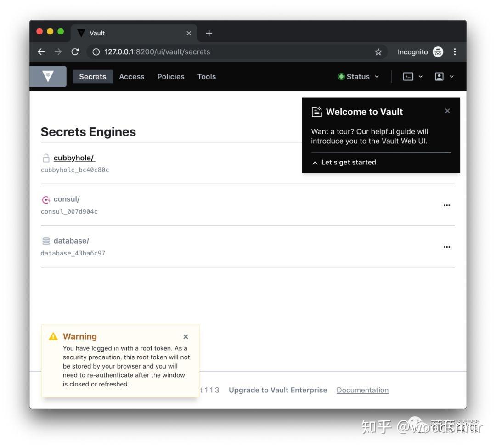Expand Let's get started guide
The image size is (496, 448).
pyautogui.click(x=344, y=163)
